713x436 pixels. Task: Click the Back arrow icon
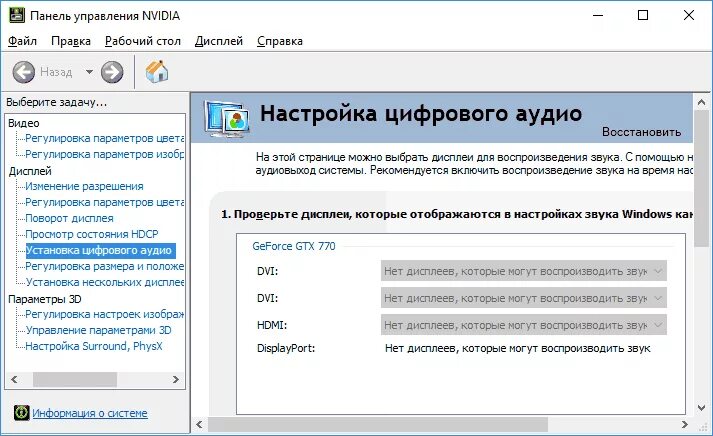coord(23,72)
